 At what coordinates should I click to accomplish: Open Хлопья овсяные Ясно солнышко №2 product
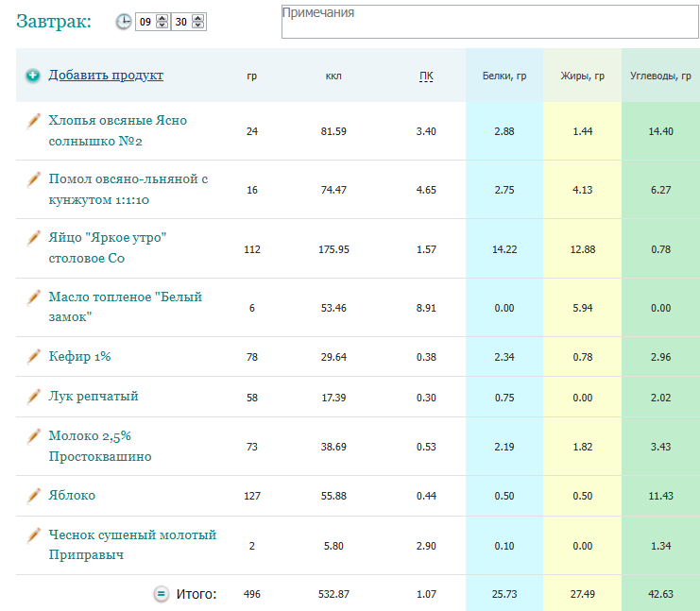(118, 130)
